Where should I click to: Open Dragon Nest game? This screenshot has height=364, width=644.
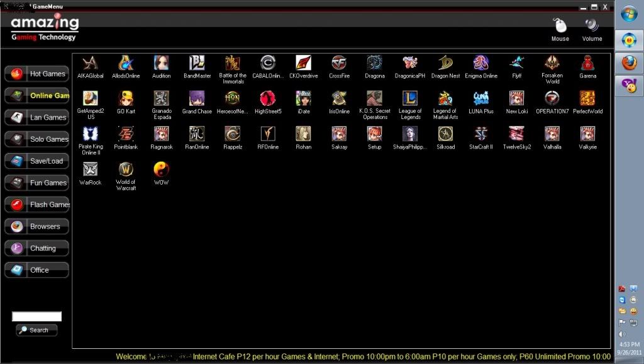[x=445, y=64]
